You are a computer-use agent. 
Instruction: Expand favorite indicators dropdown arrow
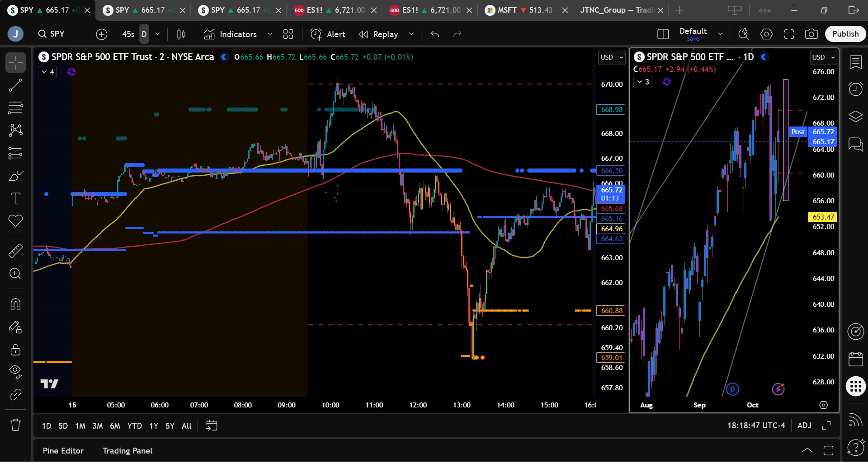[270, 34]
